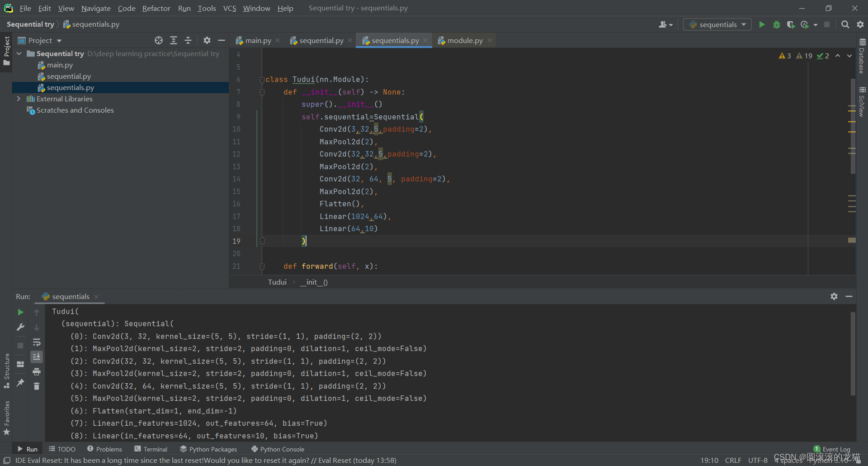
Task: Click the user account icon in toolbar
Action: (665, 24)
